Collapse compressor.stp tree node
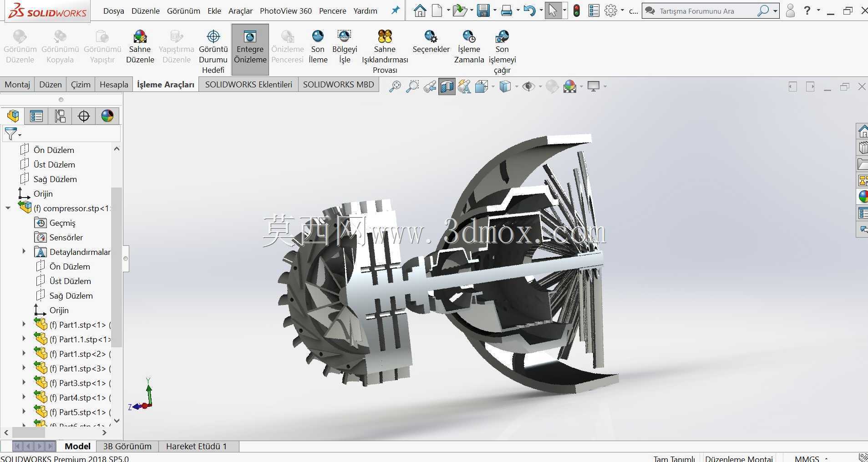This screenshot has width=868, height=462. coord(8,208)
